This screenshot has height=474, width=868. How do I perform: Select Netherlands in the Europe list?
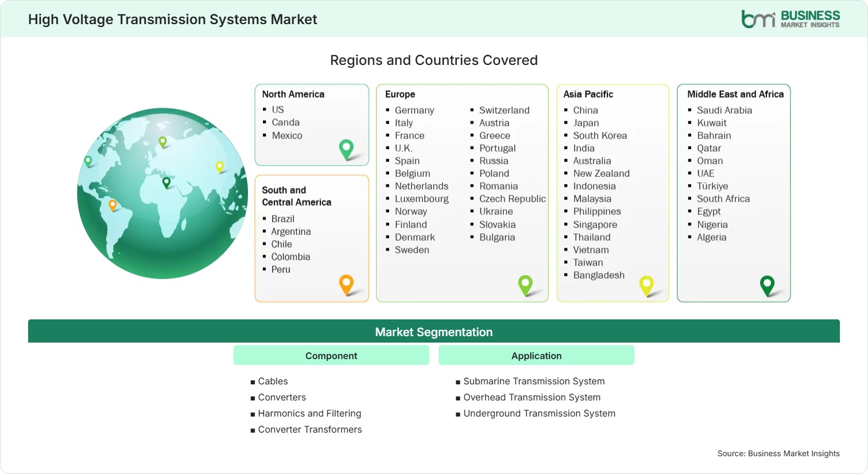pos(421,186)
